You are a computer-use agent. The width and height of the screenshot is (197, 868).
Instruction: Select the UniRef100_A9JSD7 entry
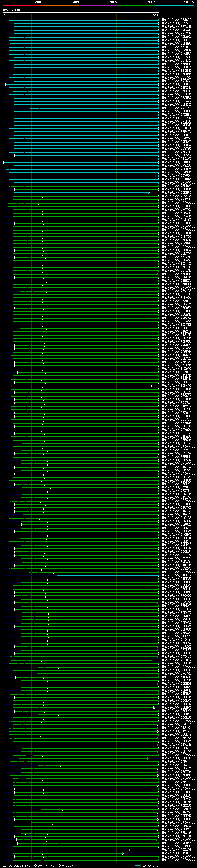click(x=177, y=200)
